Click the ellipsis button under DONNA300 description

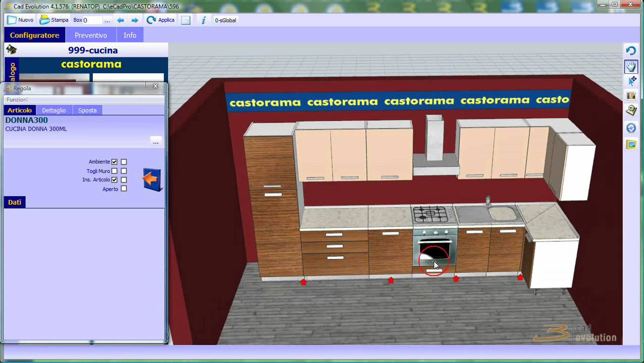pos(155,142)
